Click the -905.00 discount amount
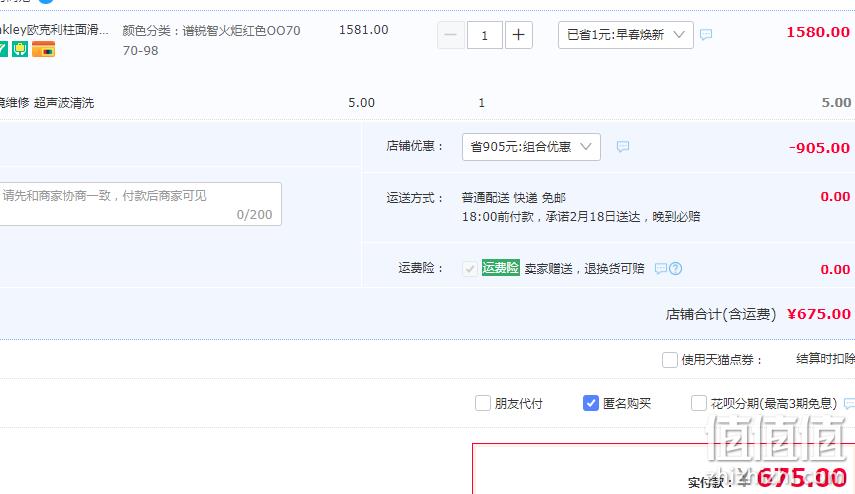The image size is (855, 494). click(819, 148)
